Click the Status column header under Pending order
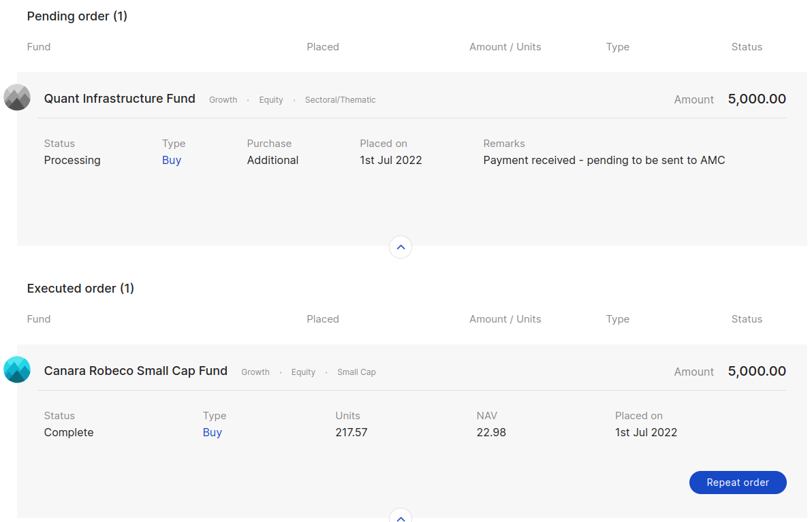This screenshot has width=812, height=522. pos(746,46)
